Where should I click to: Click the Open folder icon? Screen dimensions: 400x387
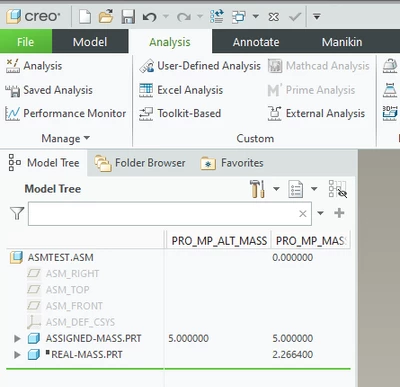click(106, 16)
